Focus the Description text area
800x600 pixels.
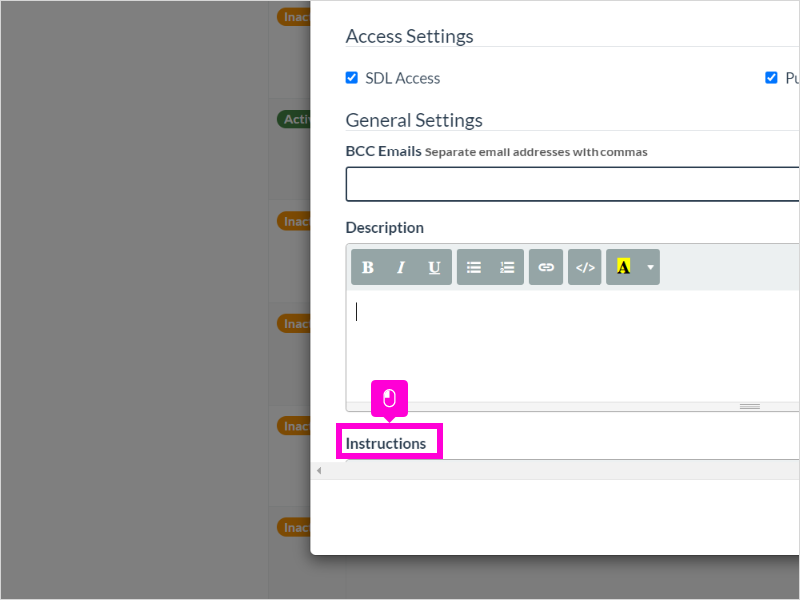(572, 346)
